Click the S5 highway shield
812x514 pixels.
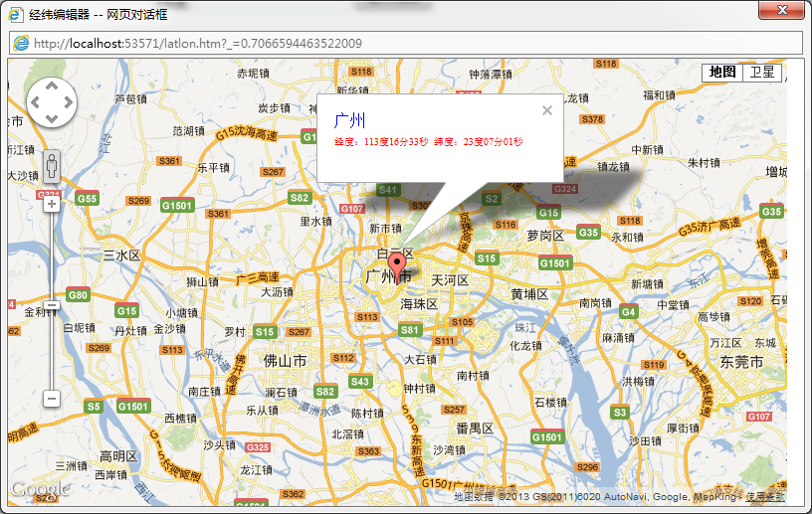point(94,407)
